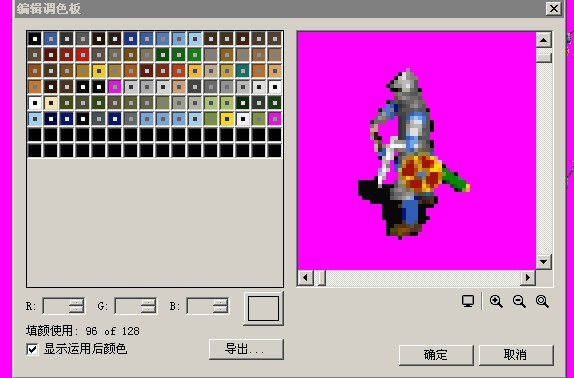Select the teal swatch in the palette

243,71
